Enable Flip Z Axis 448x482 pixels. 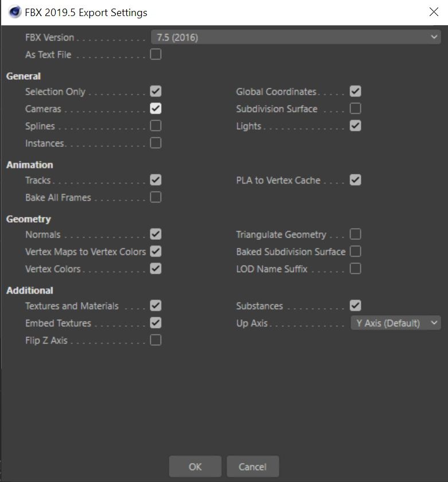point(155,340)
